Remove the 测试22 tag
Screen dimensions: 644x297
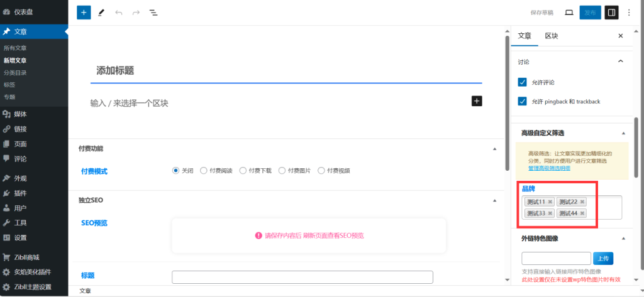[x=582, y=202]
